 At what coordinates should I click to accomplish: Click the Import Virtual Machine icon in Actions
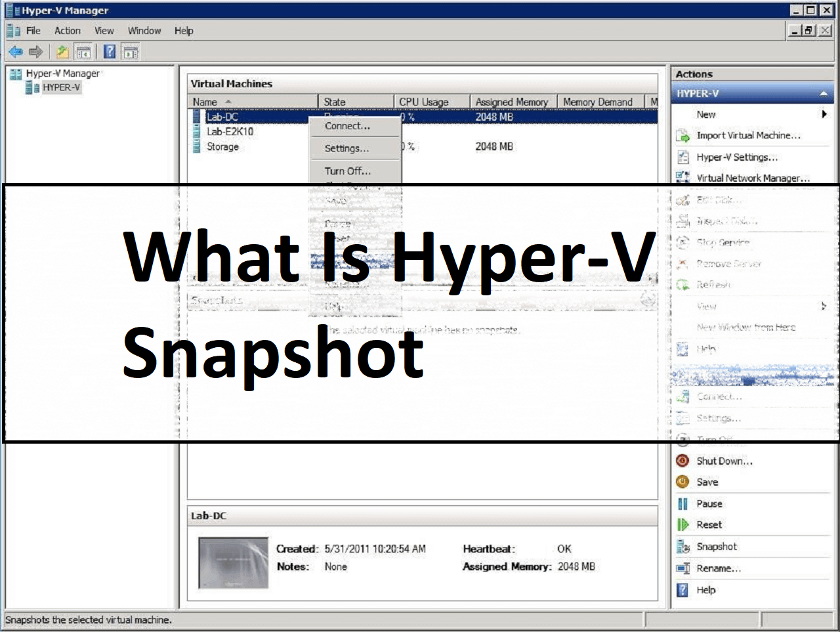pos(682,136)
